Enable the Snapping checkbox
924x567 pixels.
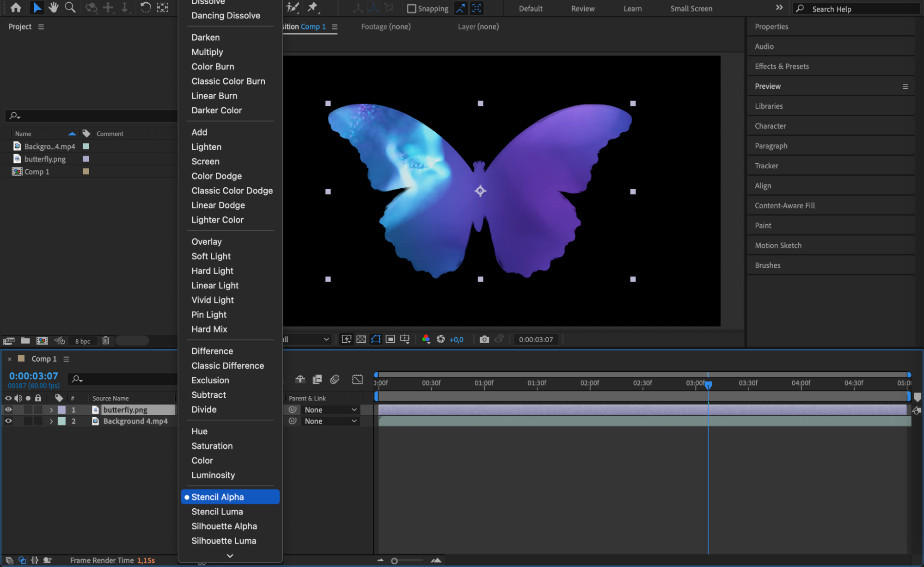pyautogui.click(x=411, y=8)
